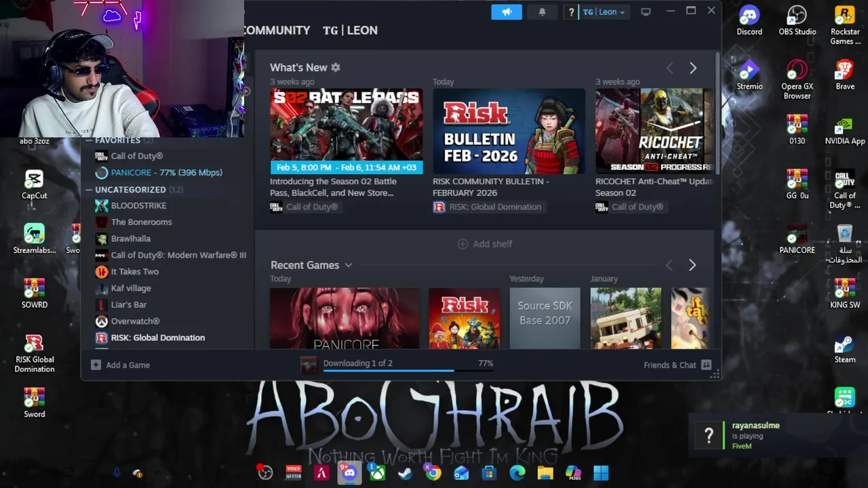Click PANICORE thumbnail in Recent Games
868x488 pixels.
pos(344,319)
